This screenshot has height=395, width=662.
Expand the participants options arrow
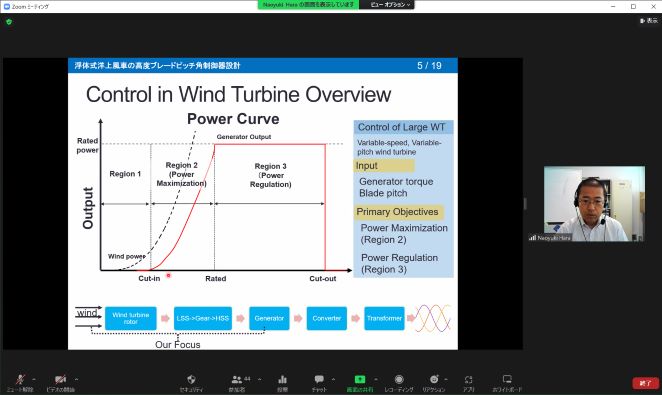[x=260, y=379]
